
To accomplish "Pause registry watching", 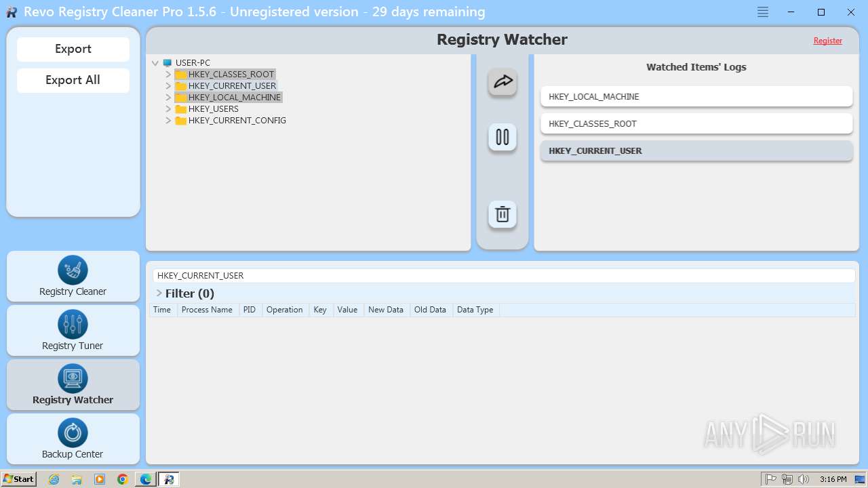I will click(x=502, y=137).
